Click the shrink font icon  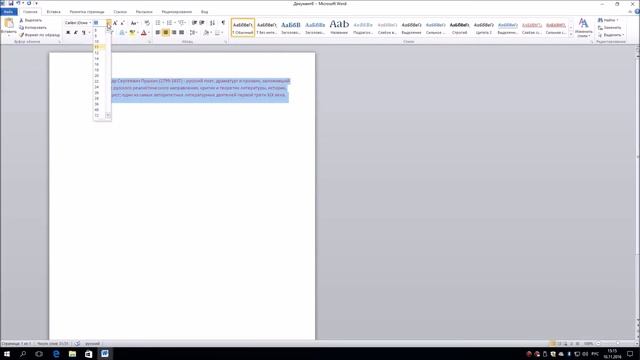[x=122, y=23]
